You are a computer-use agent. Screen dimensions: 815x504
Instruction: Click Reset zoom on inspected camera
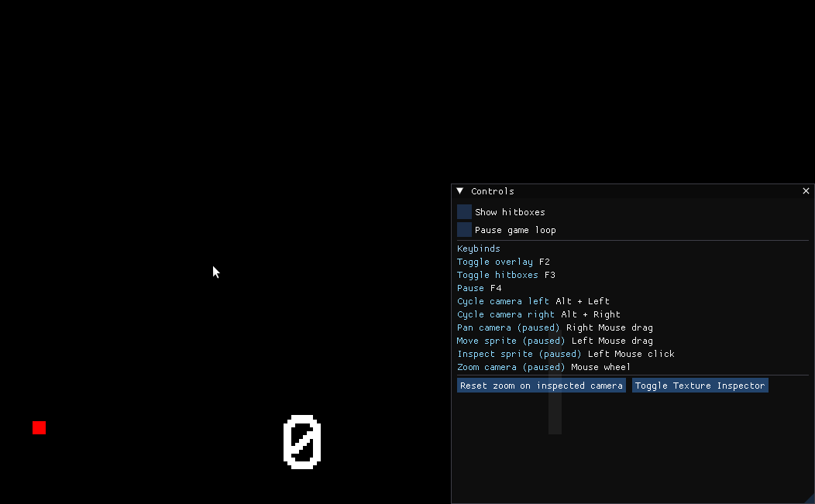point(541,386)
